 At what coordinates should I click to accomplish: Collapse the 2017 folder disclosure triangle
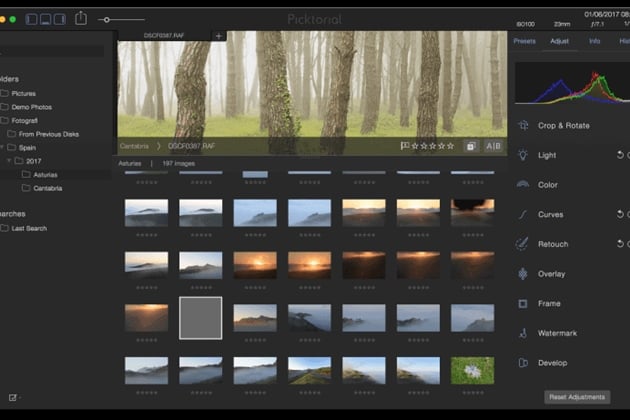9,161
